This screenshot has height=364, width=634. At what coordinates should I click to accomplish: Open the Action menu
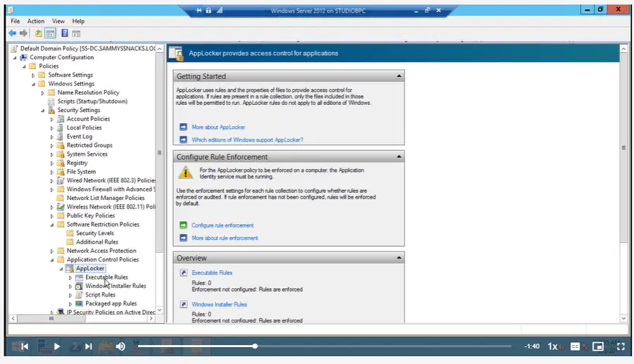[x=36, y=21]
